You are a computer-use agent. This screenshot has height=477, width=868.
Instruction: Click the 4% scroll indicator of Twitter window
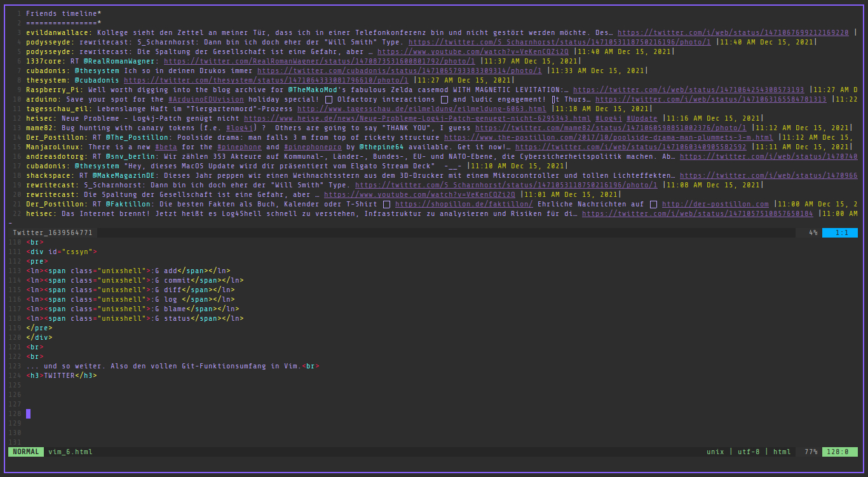click(x=813, y=232)
